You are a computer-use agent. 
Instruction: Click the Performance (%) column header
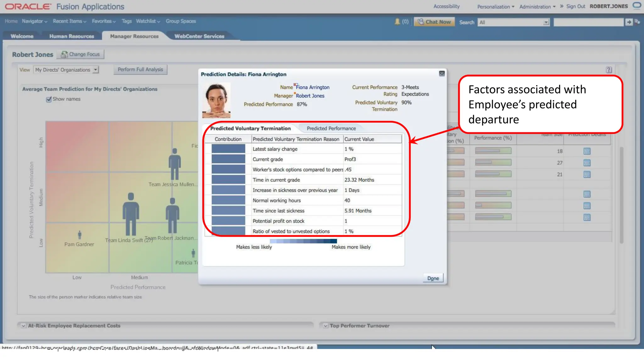[493, 138]
